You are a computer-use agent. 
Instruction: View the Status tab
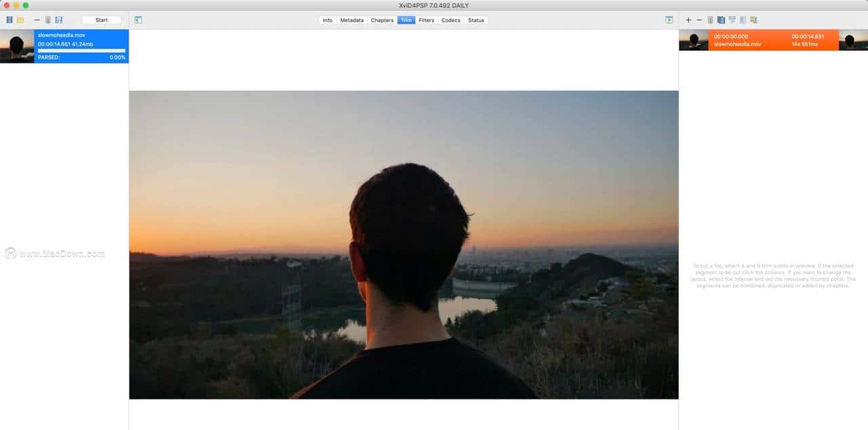pos(476,20)
